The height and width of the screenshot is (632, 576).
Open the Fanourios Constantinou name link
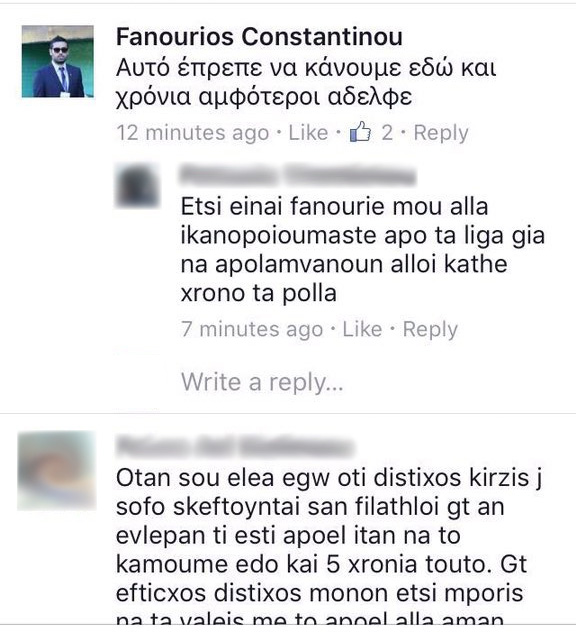coord(259,37)
